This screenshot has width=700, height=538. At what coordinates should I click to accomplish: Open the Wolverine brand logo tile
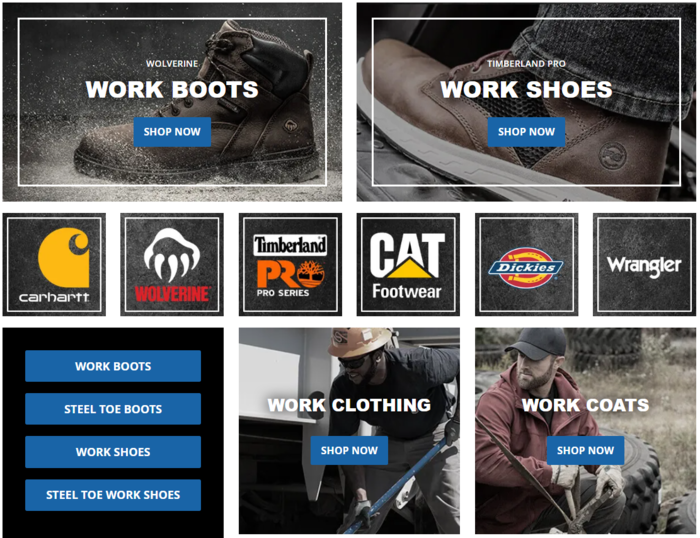[x=172, y=264]
